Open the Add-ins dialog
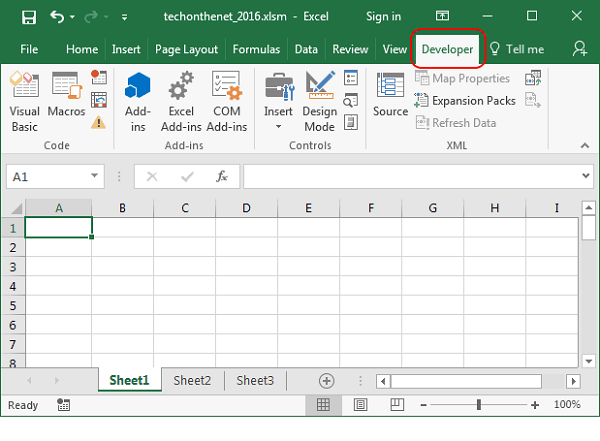 pos(138,103)
